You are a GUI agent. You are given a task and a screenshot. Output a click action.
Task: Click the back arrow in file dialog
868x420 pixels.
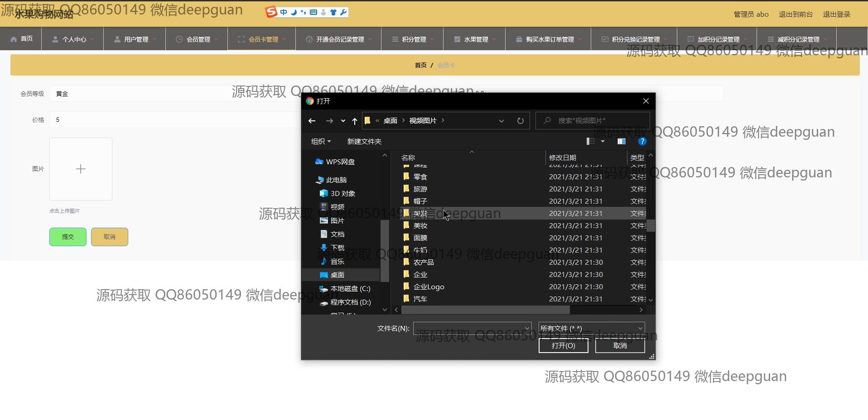pos(312,121)
